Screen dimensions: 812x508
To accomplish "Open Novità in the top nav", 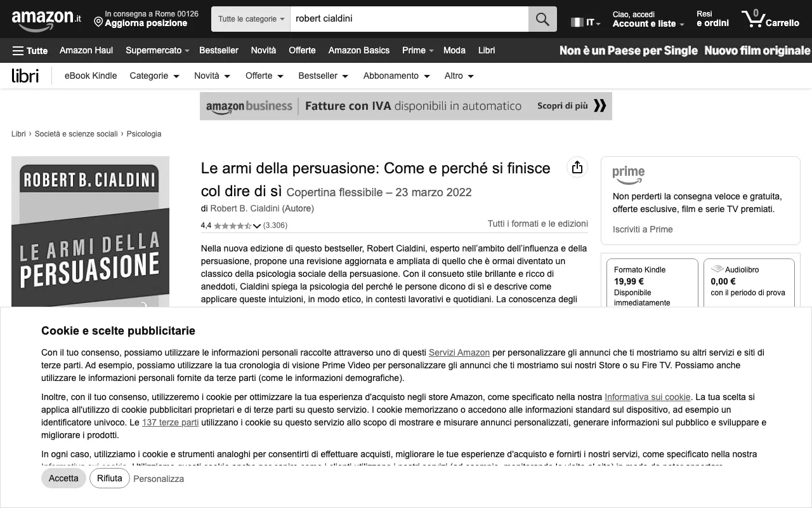I will (263, 50).
